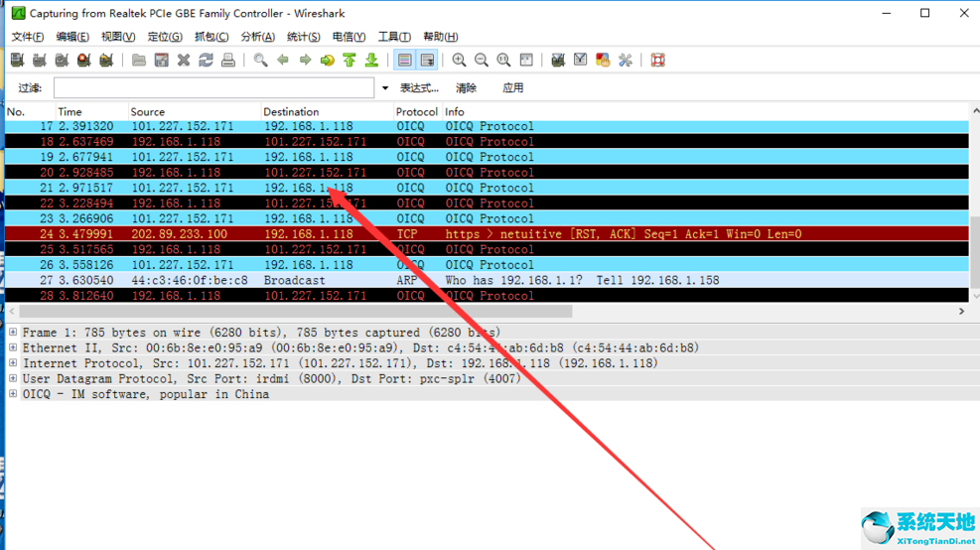
Task: Expand the Ethernet II details node
Action: 13,347
